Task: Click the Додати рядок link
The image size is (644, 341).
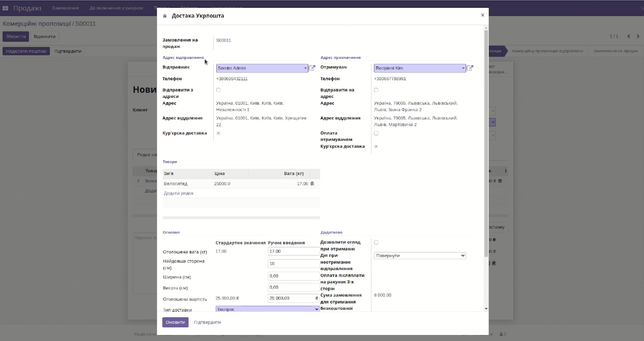Action: (179, 193)
